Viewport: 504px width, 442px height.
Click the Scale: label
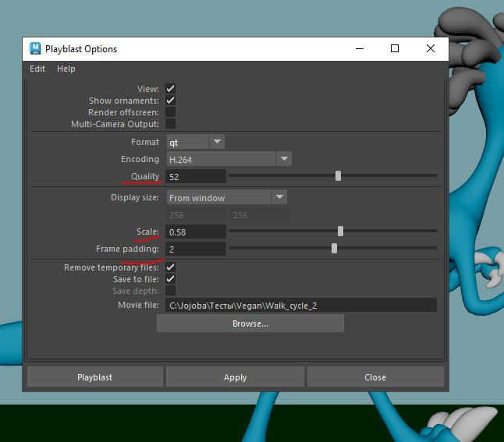tap(148, 232)
